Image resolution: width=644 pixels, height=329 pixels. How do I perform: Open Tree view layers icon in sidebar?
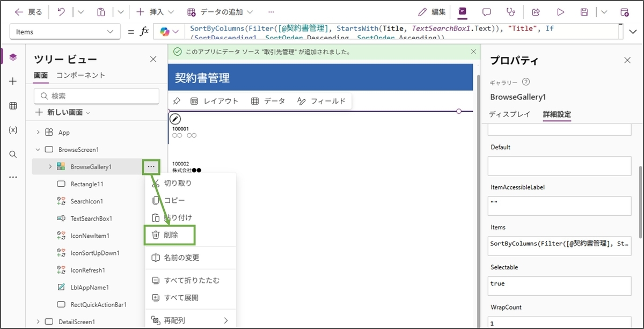(x=13, y=57)
